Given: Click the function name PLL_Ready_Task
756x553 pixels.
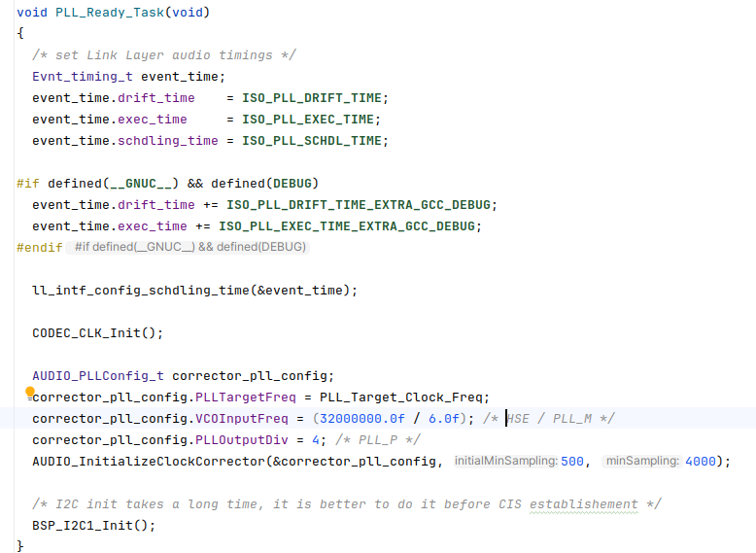Looking at the screenshot, I should click(110, 12).
